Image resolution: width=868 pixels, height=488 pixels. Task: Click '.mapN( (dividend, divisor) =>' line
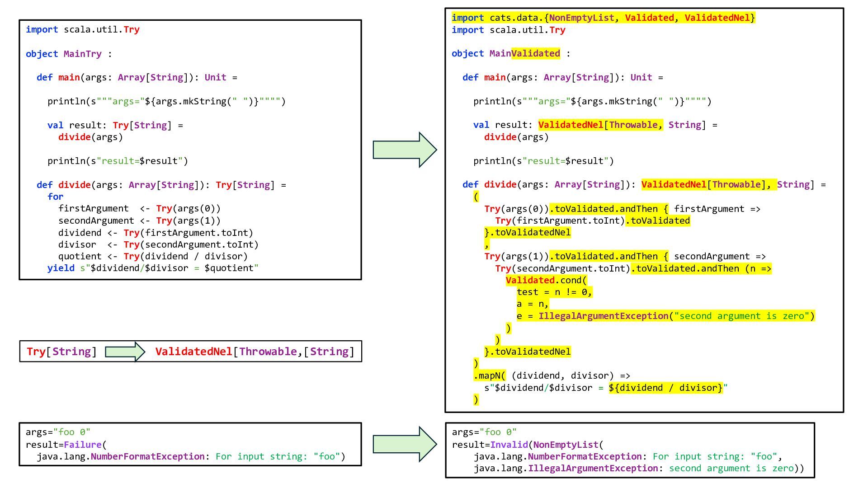tap(552, 375)
